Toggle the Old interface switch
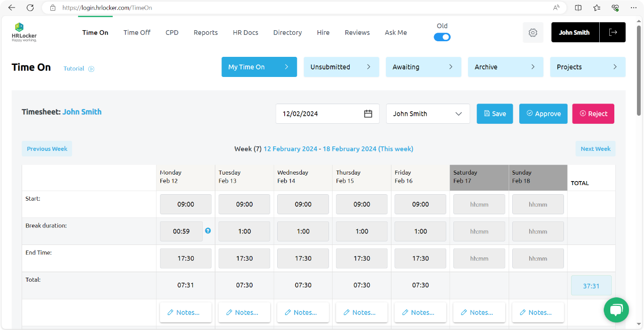644x330 pixels. [x=442, y=37]
